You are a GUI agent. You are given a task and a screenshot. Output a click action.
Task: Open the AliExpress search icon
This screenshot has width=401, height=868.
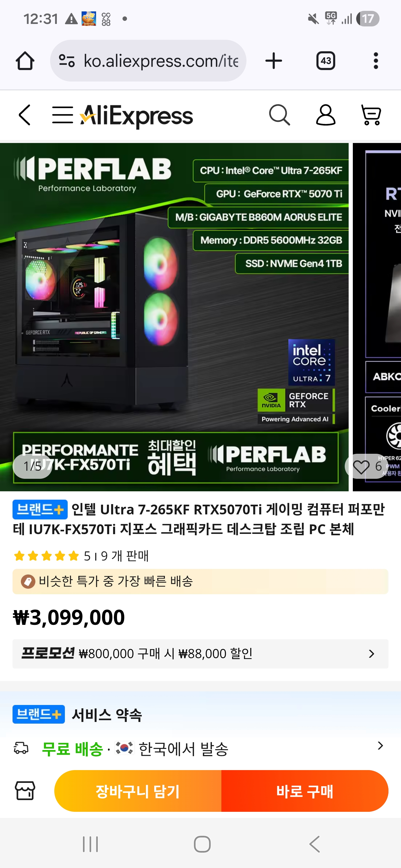pos(280,115)
